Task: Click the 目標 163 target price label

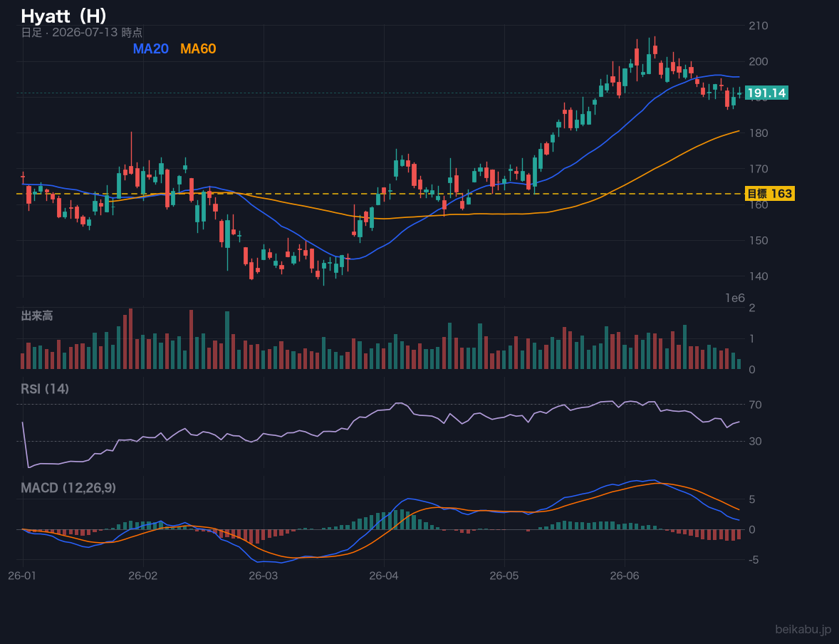Action: (x=769, y=194)
